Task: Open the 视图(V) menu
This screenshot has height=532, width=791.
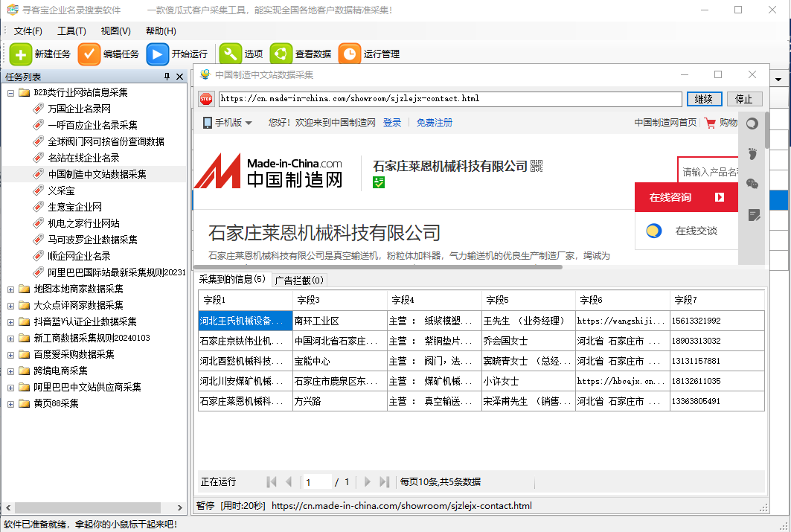Action: 115,31
